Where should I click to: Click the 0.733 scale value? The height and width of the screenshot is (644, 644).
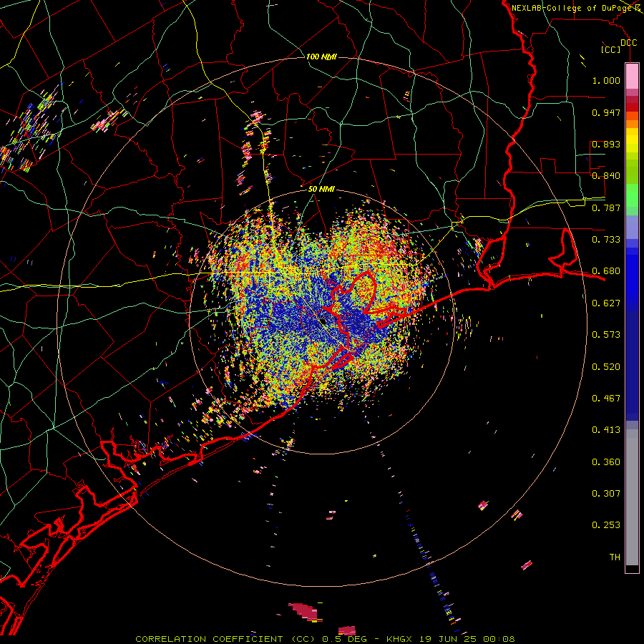pos(606,240)
